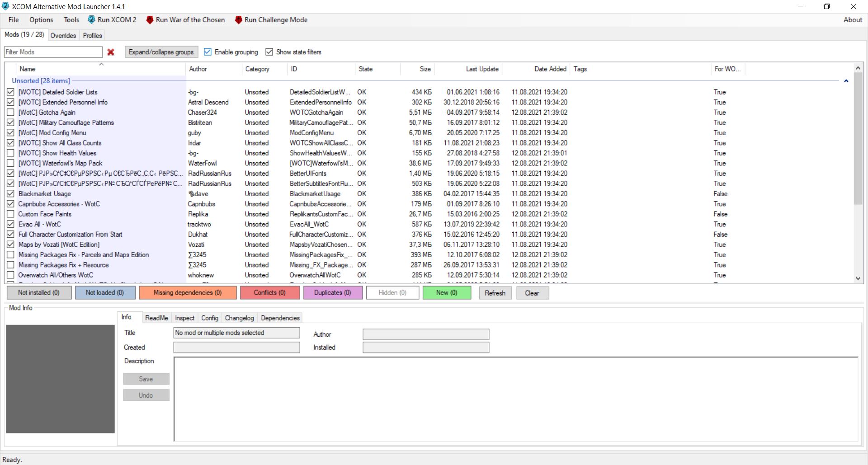Open the Inspect tab
Image resolution: width=868 pixels, height=465 pixels.
(184, 318)
